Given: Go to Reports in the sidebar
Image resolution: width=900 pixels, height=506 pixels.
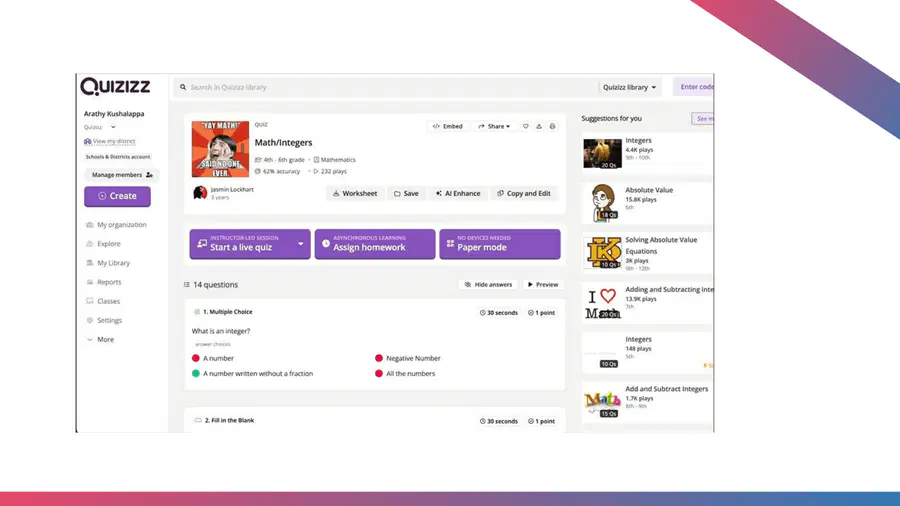Looking at the screenshot, I should coord(109,282).
